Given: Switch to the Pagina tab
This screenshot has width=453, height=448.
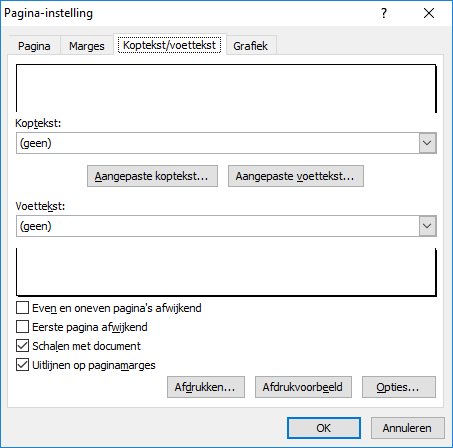Looking at the screenshot, I should click(34, 46).
